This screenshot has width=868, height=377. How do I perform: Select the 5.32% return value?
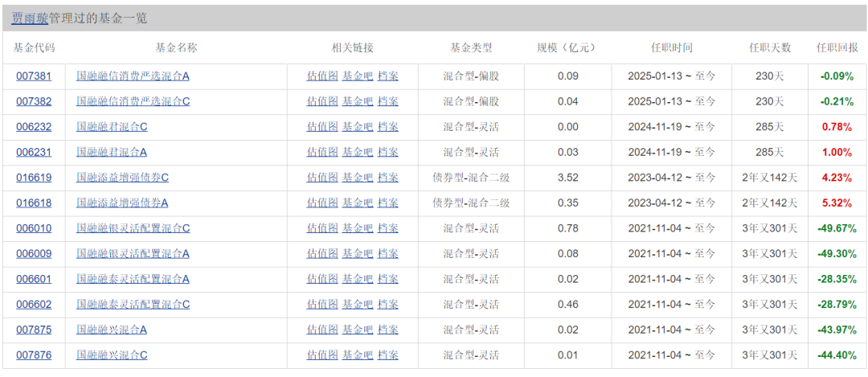837,203
